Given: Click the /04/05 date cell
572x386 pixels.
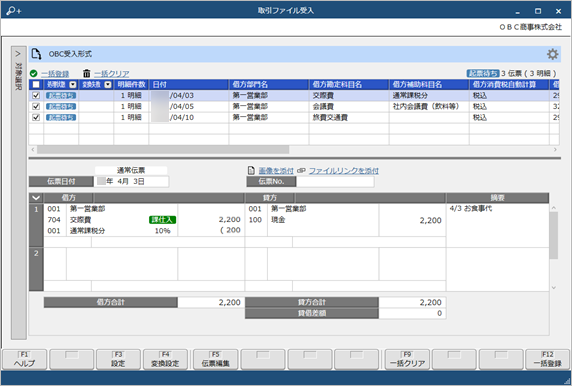Looking at the screenshot, I should 189,107.
